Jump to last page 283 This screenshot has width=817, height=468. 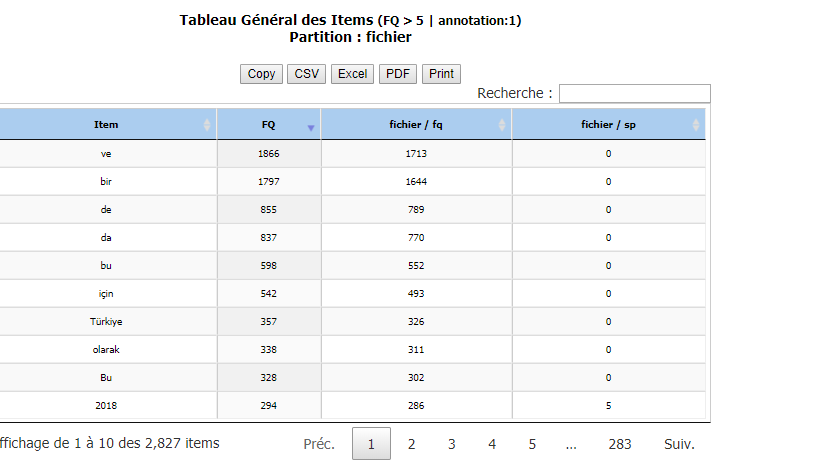[x=620, y=444]
